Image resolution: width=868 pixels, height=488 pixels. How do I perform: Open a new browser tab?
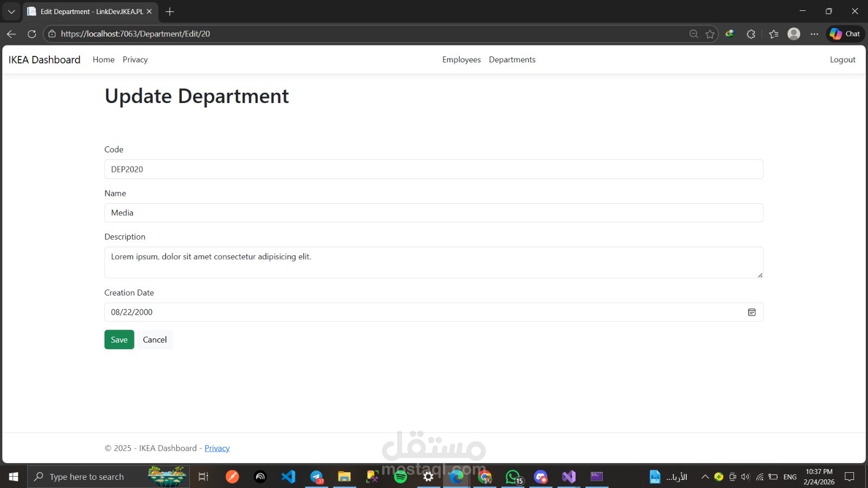point(170,11)
